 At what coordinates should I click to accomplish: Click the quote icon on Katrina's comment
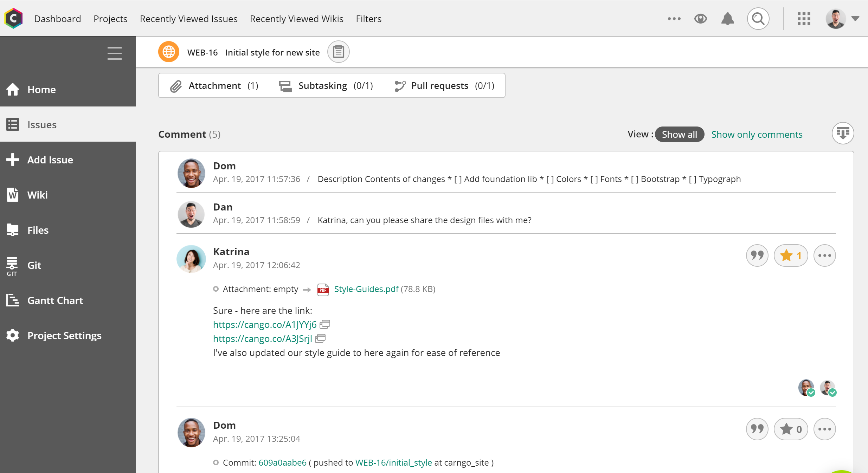tap(757, 255)
